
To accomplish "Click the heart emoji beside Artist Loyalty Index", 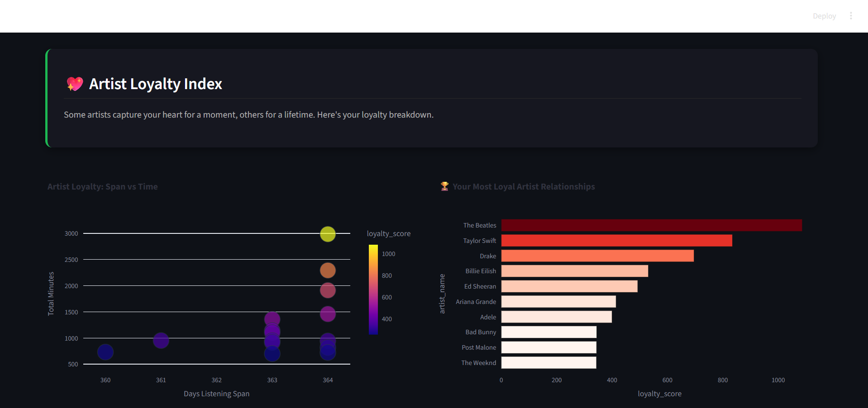I will [x=75, y=84].
